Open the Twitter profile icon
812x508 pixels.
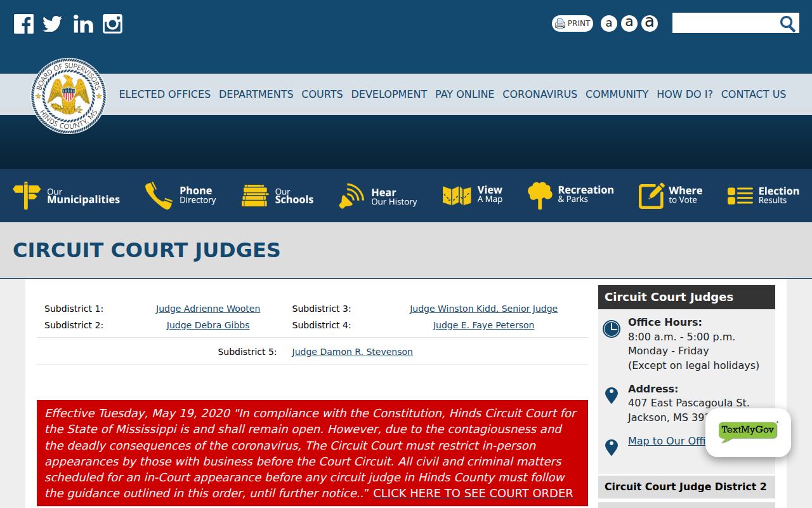(52, 24)
